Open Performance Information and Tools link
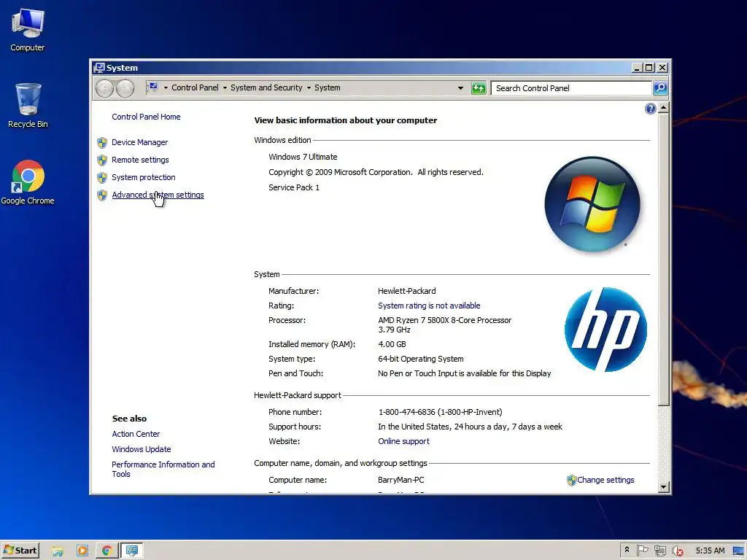This screenshot has height=560, width=747. 163,469
